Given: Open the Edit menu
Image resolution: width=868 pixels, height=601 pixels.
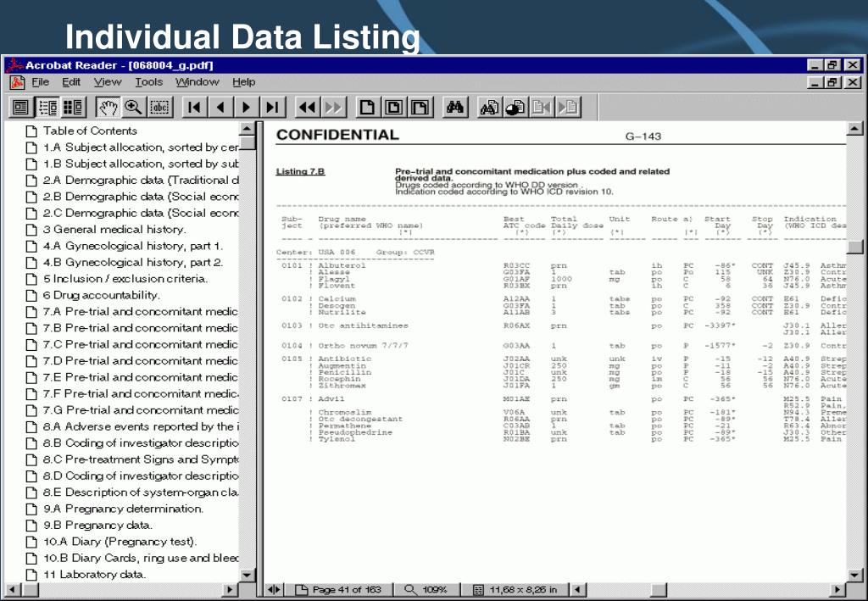Looking at the screenshot, I should pyautogui.click(x=71, y=82).
